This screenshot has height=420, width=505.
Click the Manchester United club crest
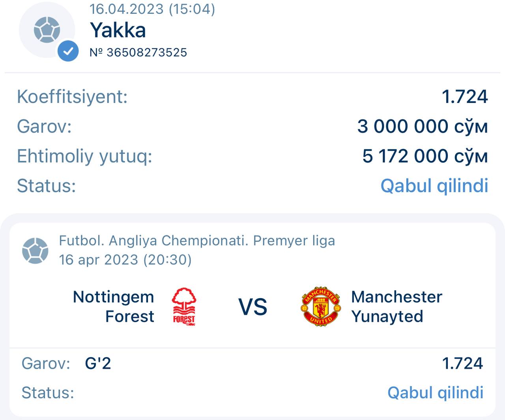point(321,306)
